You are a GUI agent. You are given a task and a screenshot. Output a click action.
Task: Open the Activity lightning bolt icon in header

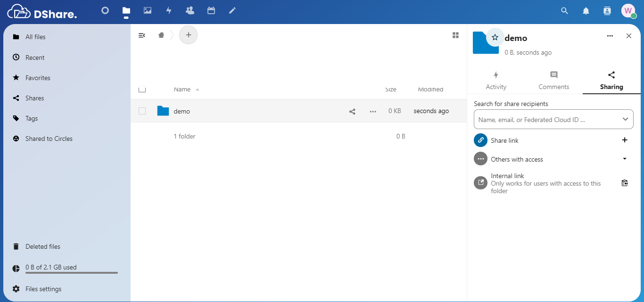coord(169,10)
